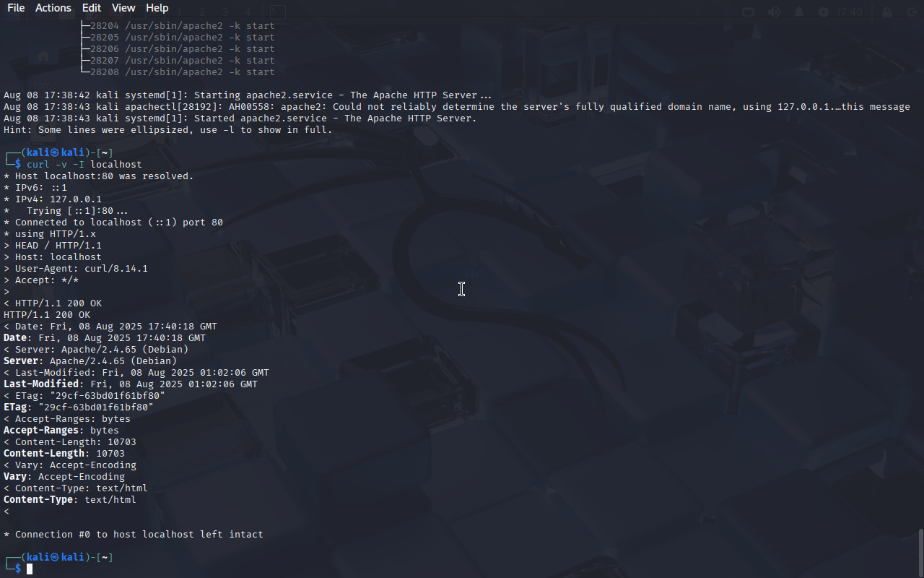This screenshot has height=578, width=924.
Task: Click the bold 'Content-Type' header line
Action: pyautogui.click(x=70, y=500)
